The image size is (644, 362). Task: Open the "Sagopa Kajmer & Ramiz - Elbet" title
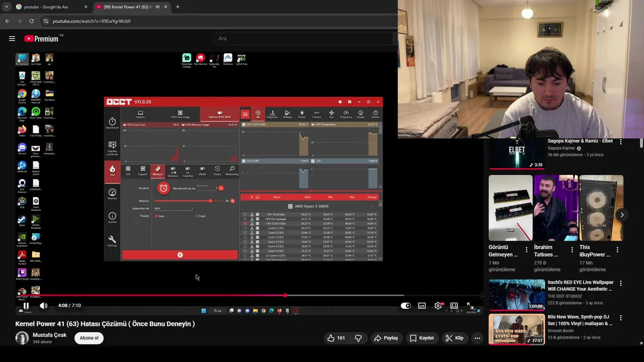coord(580,141)
